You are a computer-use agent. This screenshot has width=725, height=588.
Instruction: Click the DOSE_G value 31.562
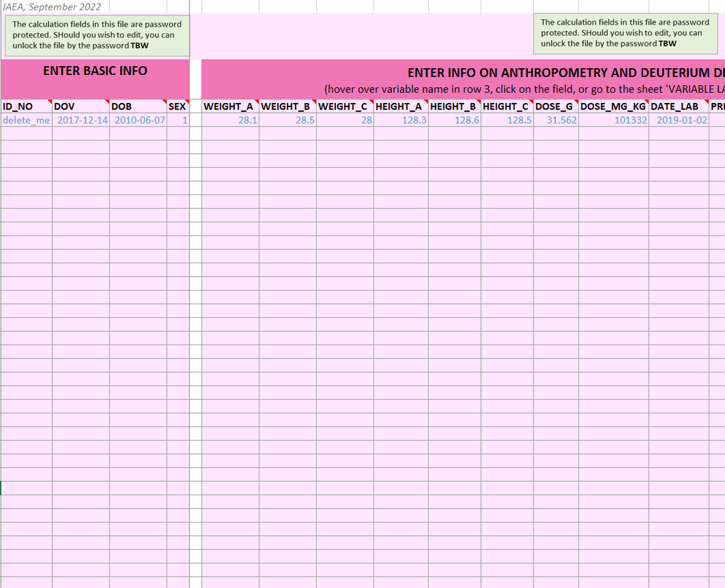556,120
